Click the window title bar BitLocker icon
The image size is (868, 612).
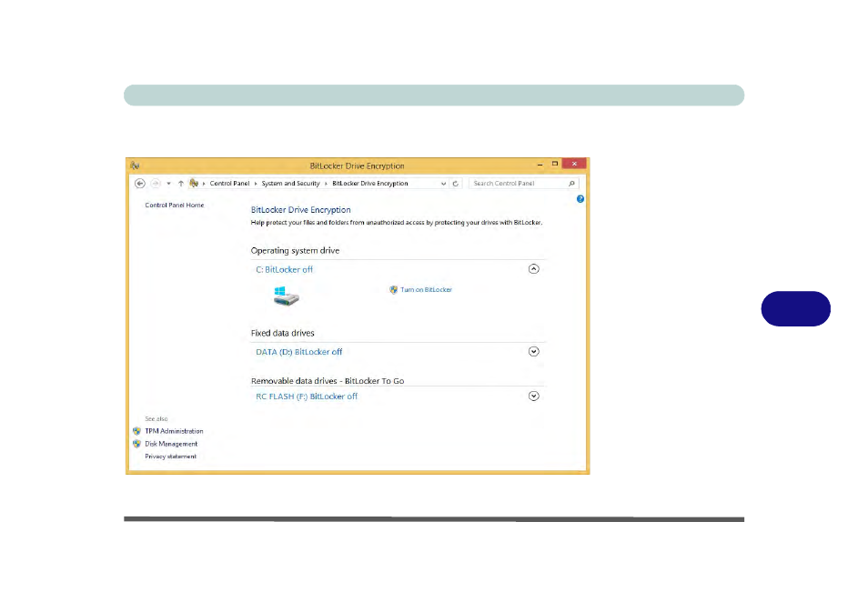point(135,166)
